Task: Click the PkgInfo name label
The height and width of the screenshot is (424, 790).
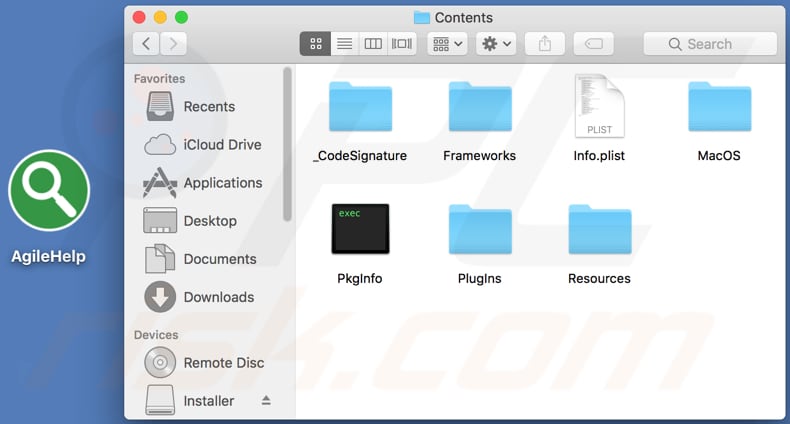Action: pos(360,278)
